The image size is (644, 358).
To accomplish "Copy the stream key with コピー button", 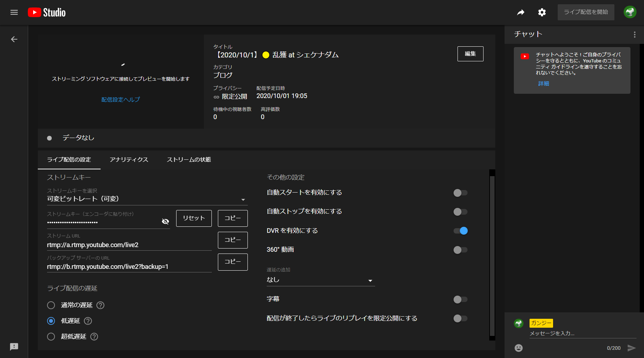I will [x=233, y=218].
